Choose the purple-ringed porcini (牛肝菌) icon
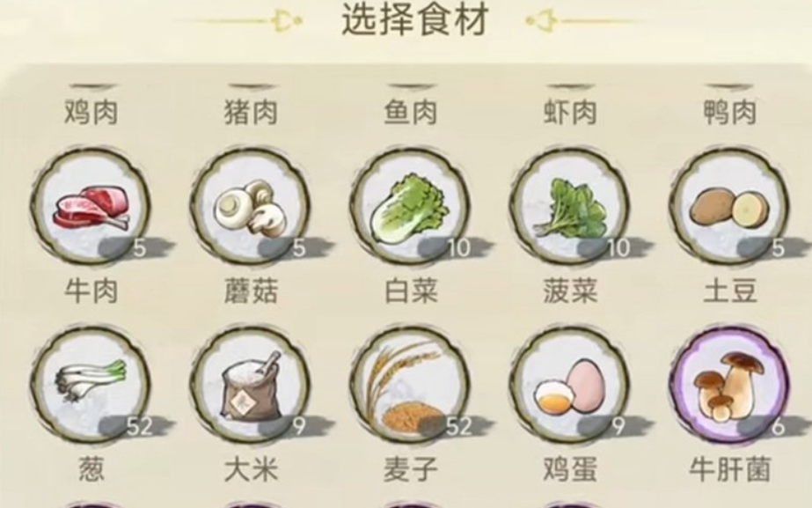Screen dimensions: 812x508 tap(729, 385)
